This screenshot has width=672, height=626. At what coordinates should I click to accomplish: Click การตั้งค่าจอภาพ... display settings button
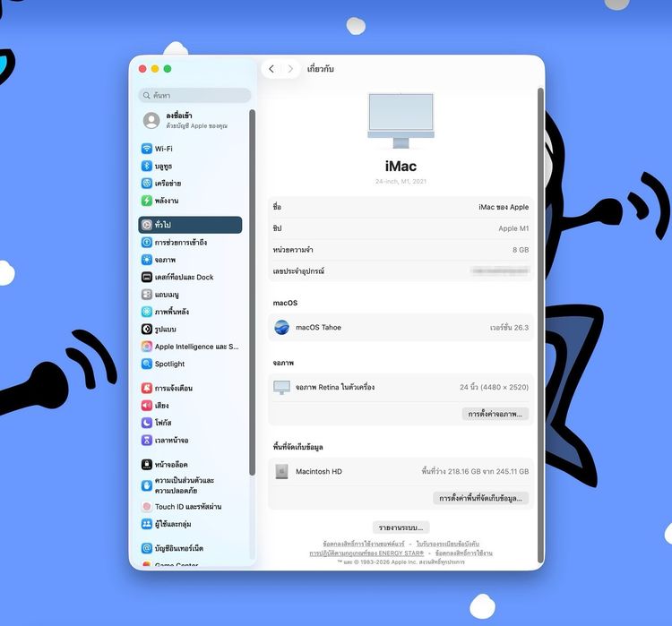pyautogui.click(x=495, y=414)
